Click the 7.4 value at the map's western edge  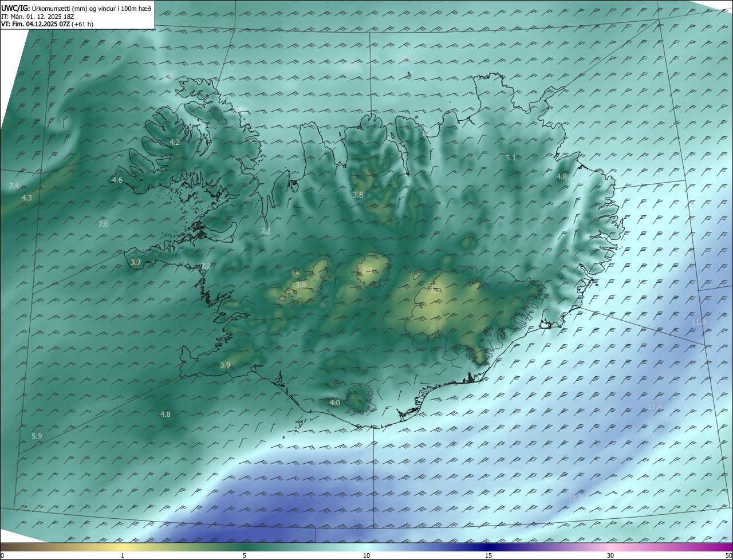14,186
